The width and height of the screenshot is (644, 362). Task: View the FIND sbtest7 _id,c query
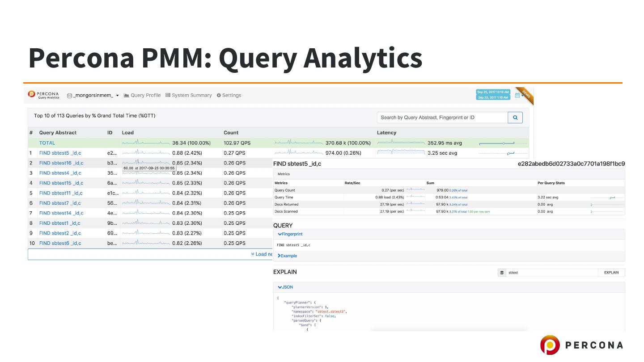60,203
